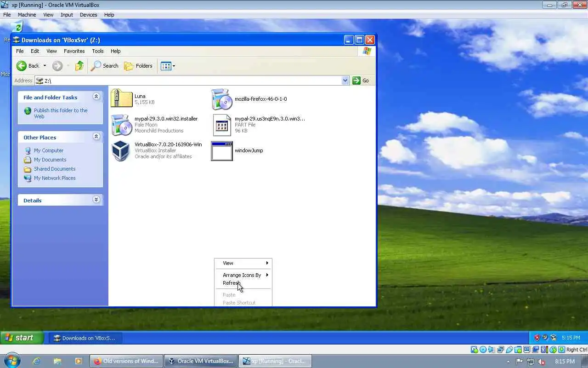Open the Views toolbar button

click(x=166, y=66)
